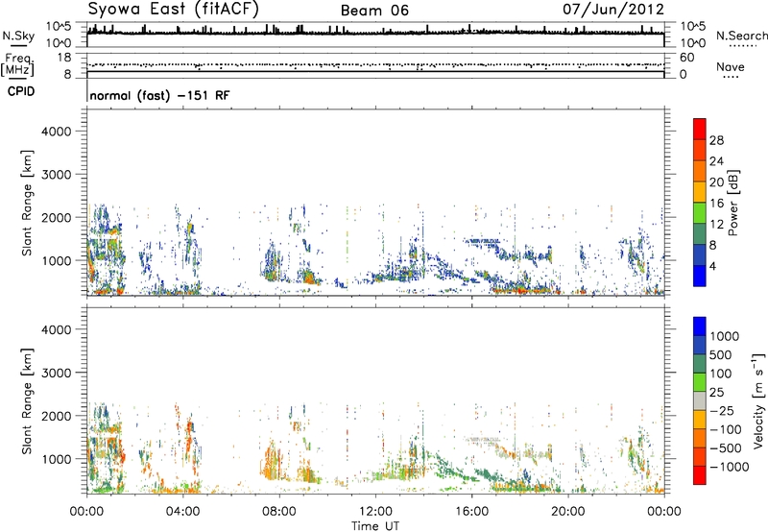Click the '20:00' time axis label
The height and width of the screenshot is (532, 768).
point(567,512)
